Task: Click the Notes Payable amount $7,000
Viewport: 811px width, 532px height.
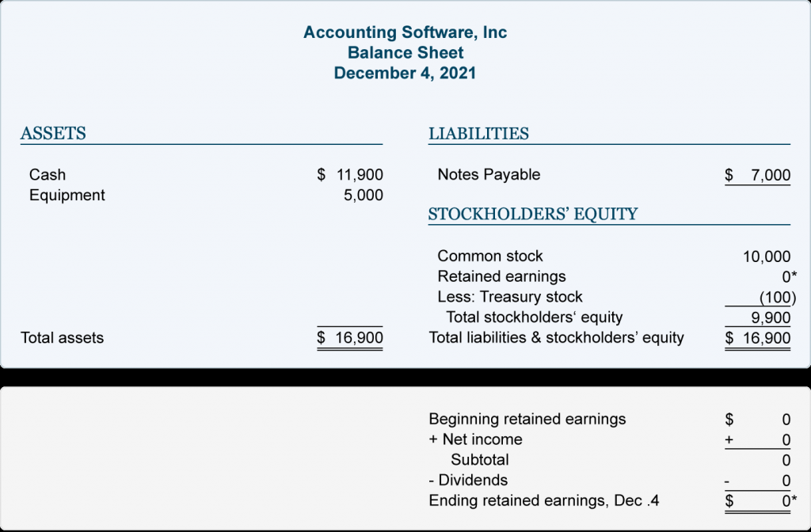Action: click(x=758, y=175)
